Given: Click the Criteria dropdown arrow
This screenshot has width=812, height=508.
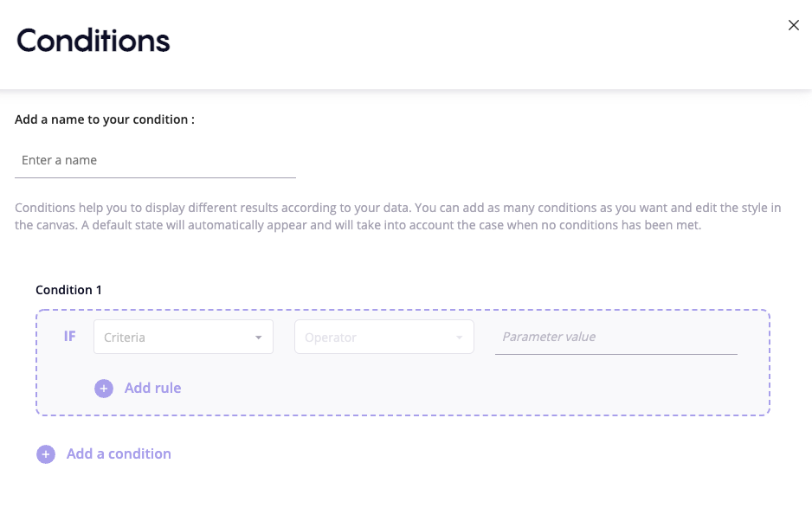Looking at the screenshot, I should coord(258,338).
